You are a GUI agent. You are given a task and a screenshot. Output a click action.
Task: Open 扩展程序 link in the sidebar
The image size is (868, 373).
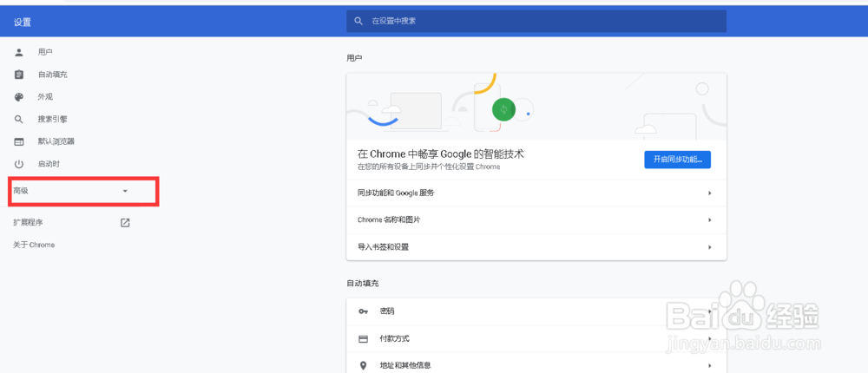click(x=29, y=222)
